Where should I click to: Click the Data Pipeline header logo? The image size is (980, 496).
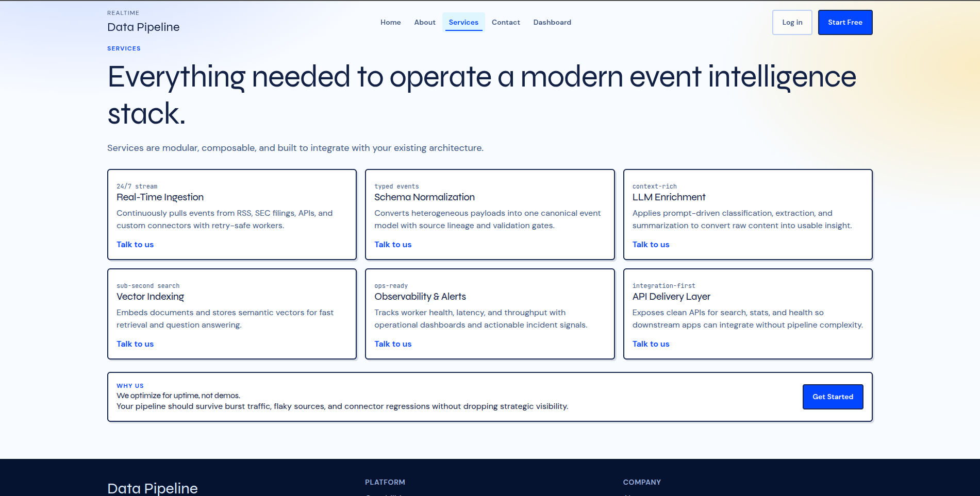(x=143, y=22)
